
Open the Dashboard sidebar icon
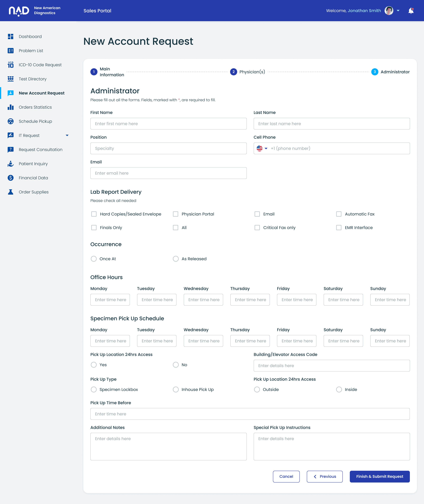click(x=11, y=37)
